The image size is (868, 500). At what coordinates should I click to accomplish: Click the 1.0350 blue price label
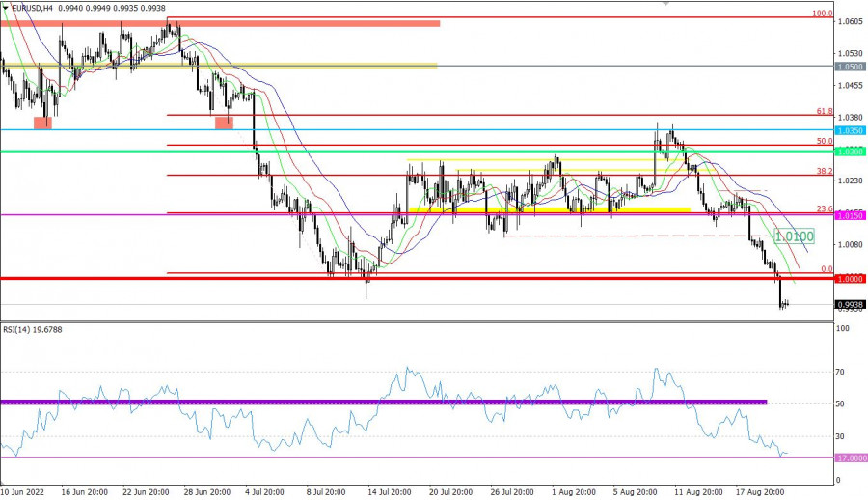850,130
